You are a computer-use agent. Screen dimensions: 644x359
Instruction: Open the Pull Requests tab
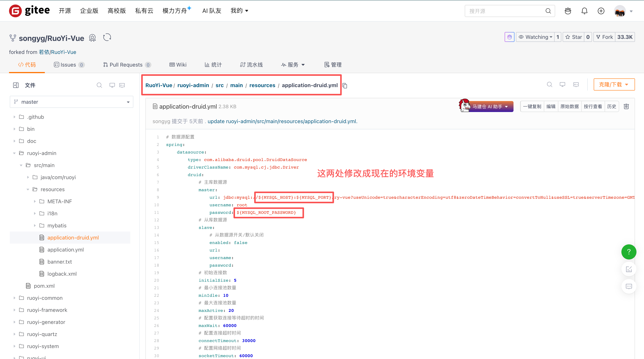[x=127, y=65]
